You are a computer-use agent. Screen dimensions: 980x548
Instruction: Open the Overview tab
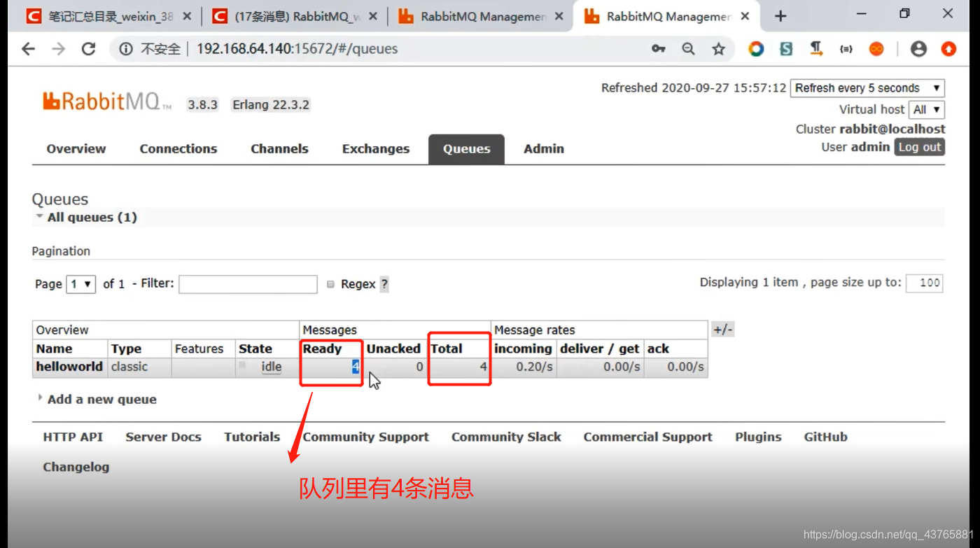(x=76, y=148)
